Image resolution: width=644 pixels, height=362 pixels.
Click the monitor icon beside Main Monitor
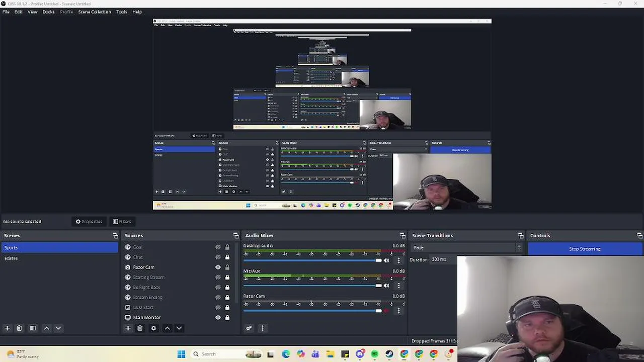[128, 317]
